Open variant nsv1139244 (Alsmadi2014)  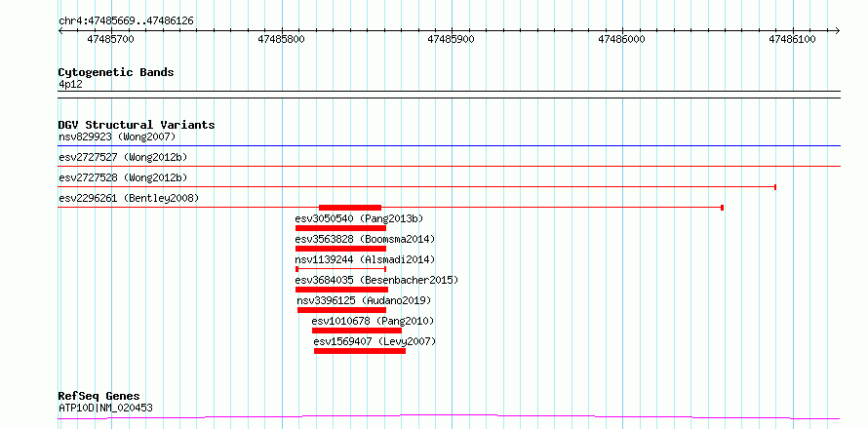[366, 259]
